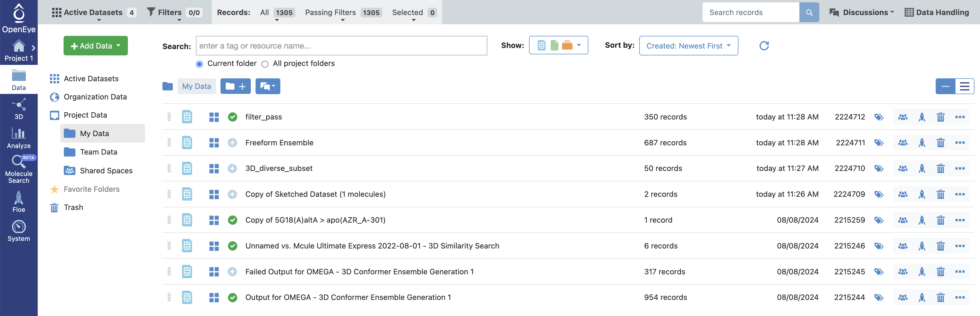The height and width of the screenshot is (316, 980).
Task: Delete Copy of Sketched Dataset row
Action: pyautogui.click(x=940, y=194)
